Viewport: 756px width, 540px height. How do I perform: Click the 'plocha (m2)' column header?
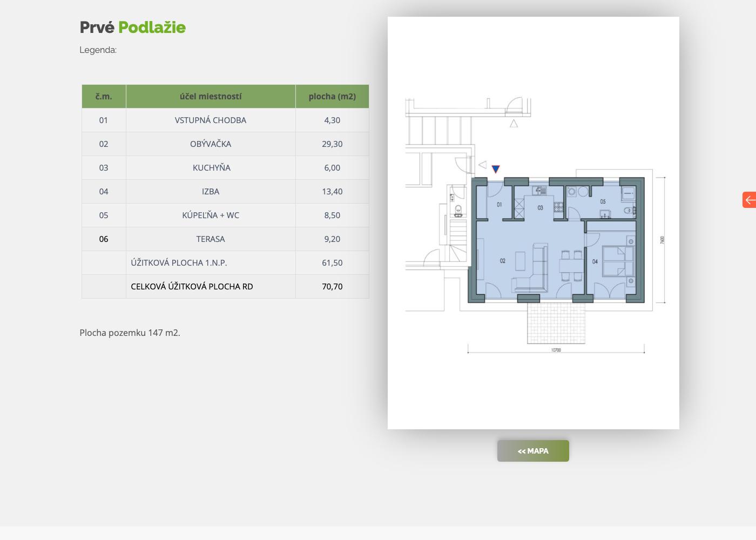tap(332, 97)
